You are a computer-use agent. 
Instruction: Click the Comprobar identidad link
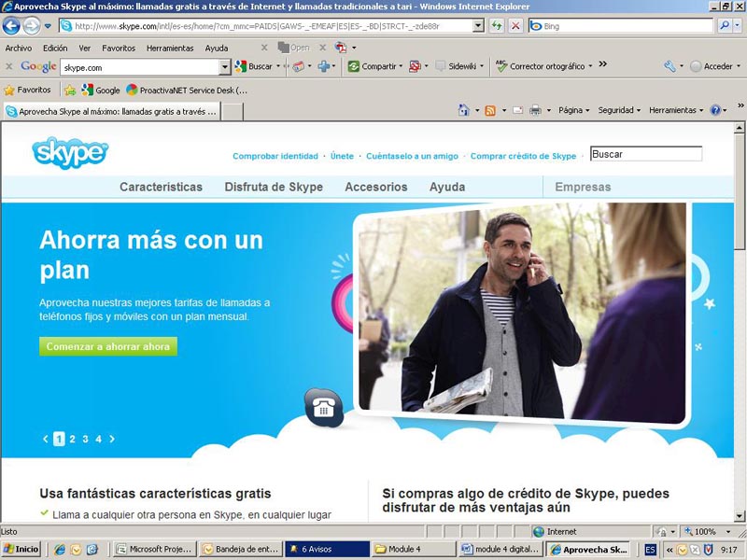[275, 156]
